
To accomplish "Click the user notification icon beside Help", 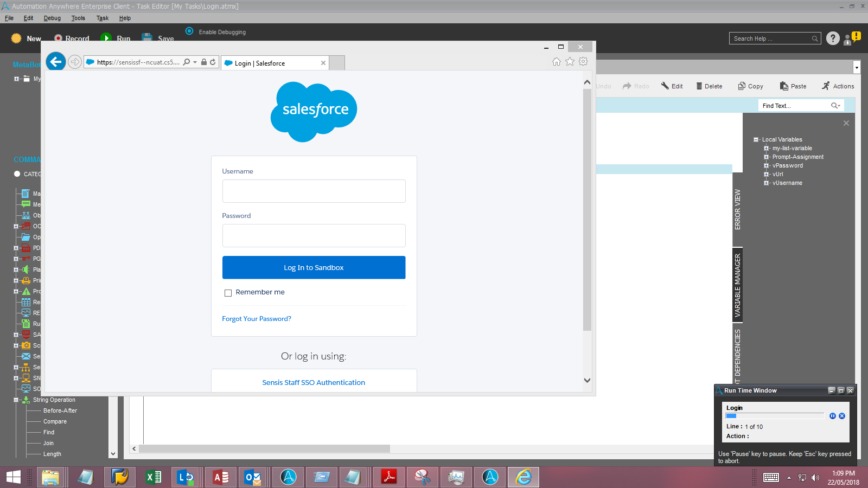I will (x=852, y=38).
